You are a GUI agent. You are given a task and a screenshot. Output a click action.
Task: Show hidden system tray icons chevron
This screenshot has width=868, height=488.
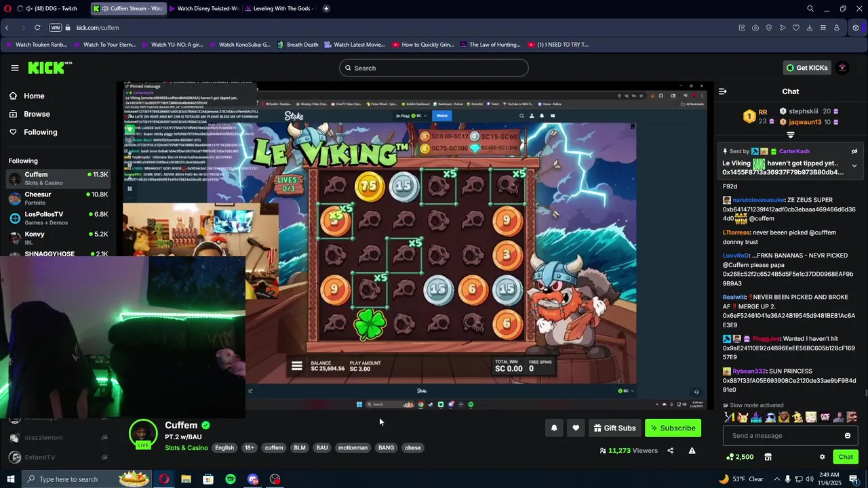777,479
